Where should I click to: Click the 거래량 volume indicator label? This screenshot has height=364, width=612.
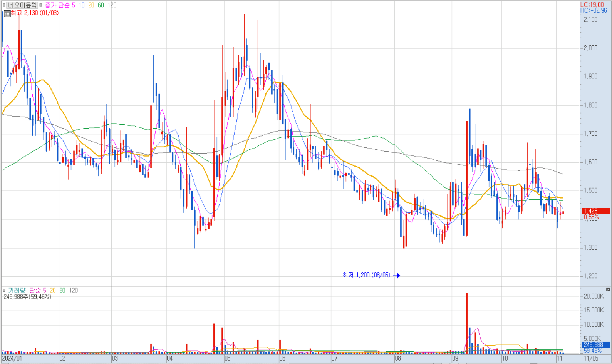point(17,291)
